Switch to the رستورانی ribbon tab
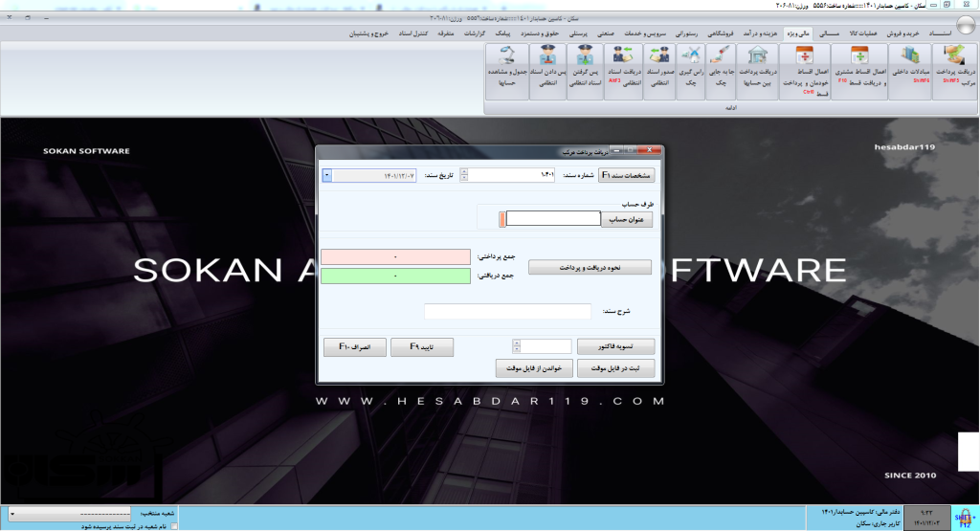The width and height of the screenshot is (980, 531). pos(686,33)
